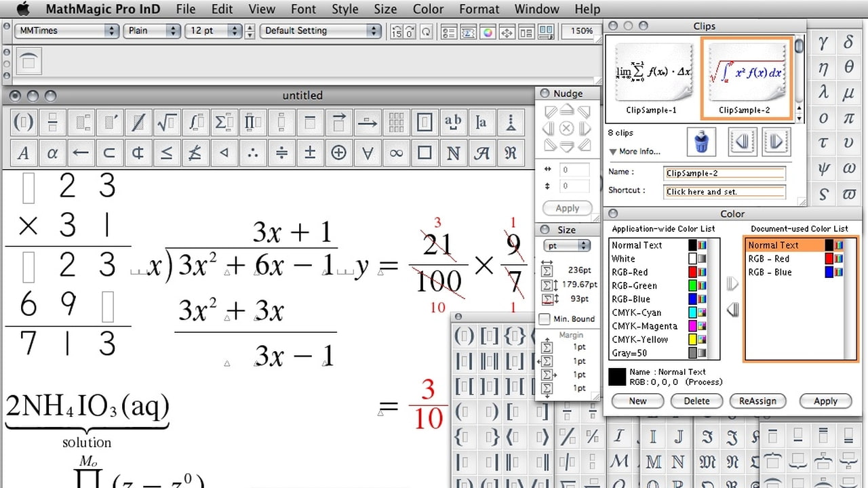
Task: Move color to document list with right arrow
Action: click(732, 283)
